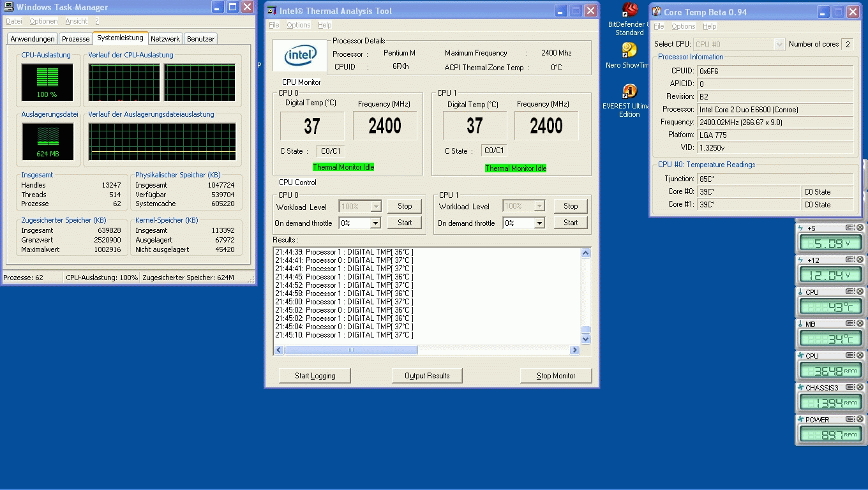Click the Stop Monitor button
This screenshot has height=490, width=868.
(556, 376)
